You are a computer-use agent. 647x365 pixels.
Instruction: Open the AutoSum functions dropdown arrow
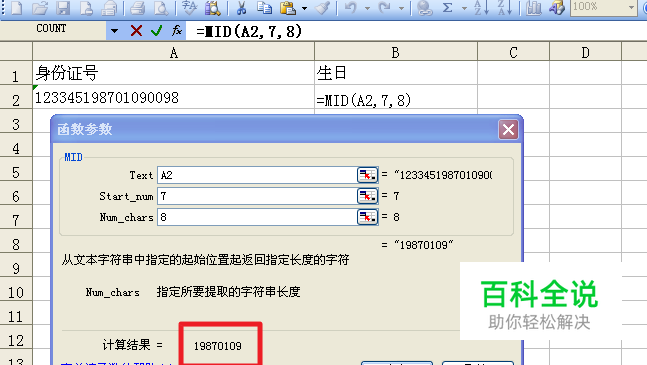click(464, 8)
